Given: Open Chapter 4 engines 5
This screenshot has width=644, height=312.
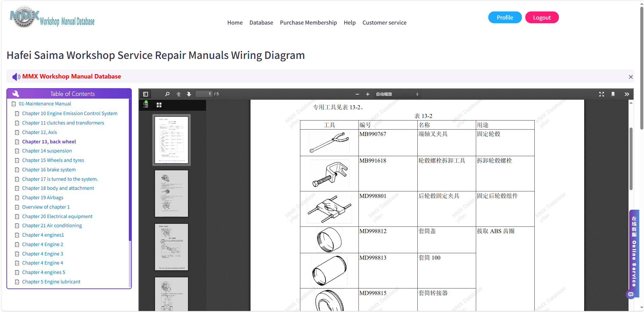Looking at the screenshot, I should (44, 273).
